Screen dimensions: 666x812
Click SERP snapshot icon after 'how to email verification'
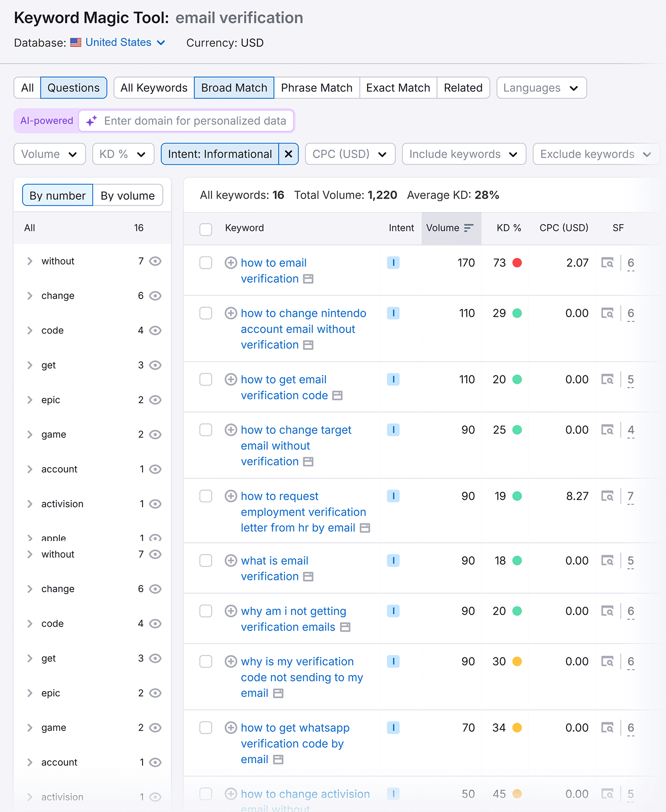308,279
